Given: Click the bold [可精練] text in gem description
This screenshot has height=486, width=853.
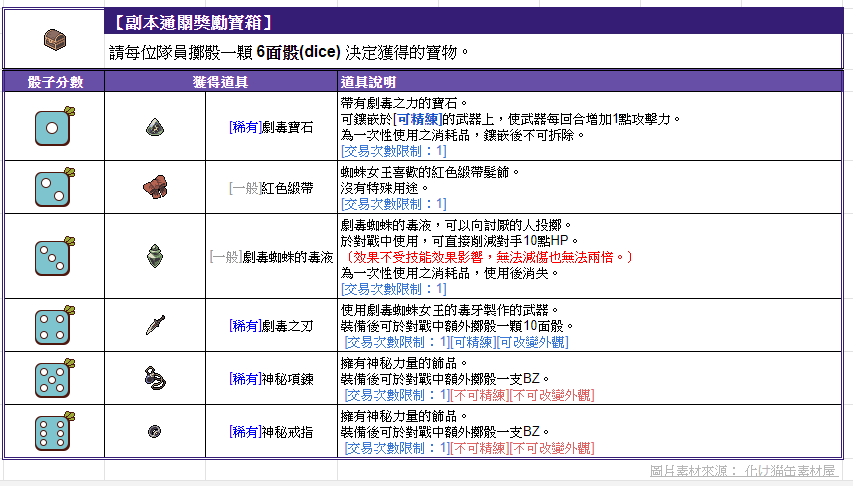Looking at the screenshot, I should tap(417, 119).
